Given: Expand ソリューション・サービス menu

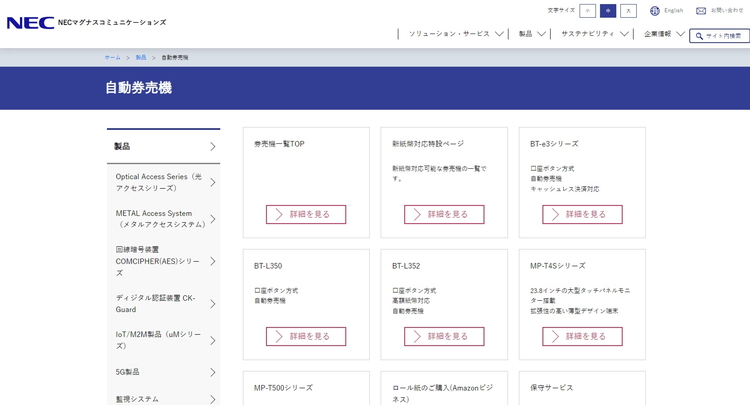Looking at the screenshot, I should [x=456, y=34].
